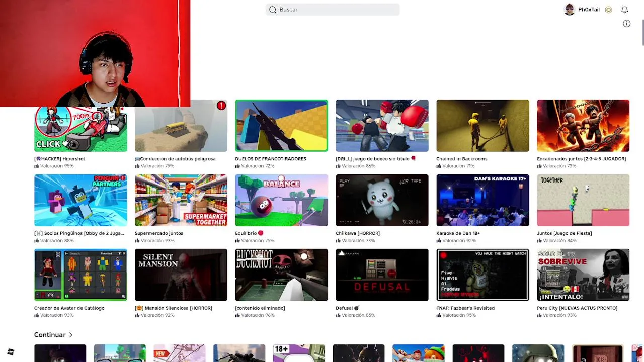The width and height of the screenshot is (644, 362).
Task: Open Silent Mansion thumbnail
Action: tap(181, 275)
